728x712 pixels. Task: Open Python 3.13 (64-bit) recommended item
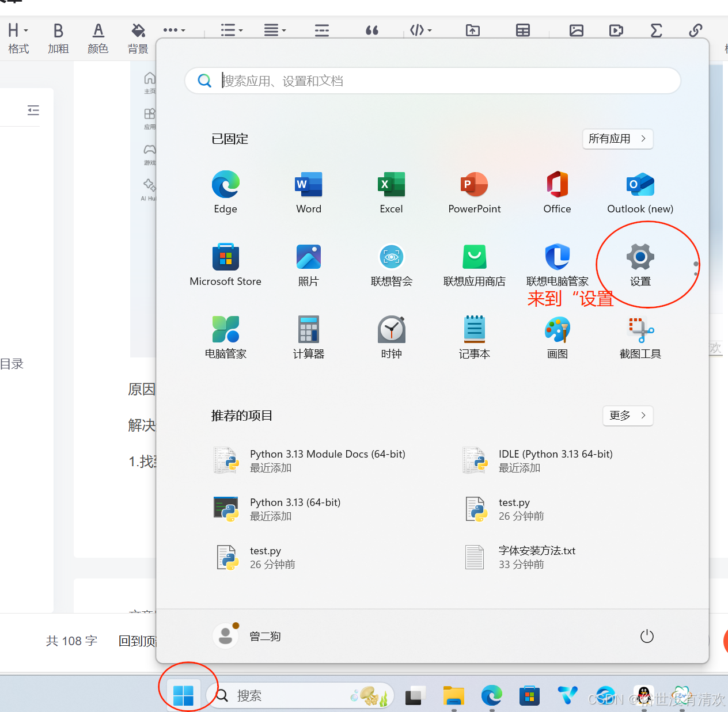[x=278, y=509]
